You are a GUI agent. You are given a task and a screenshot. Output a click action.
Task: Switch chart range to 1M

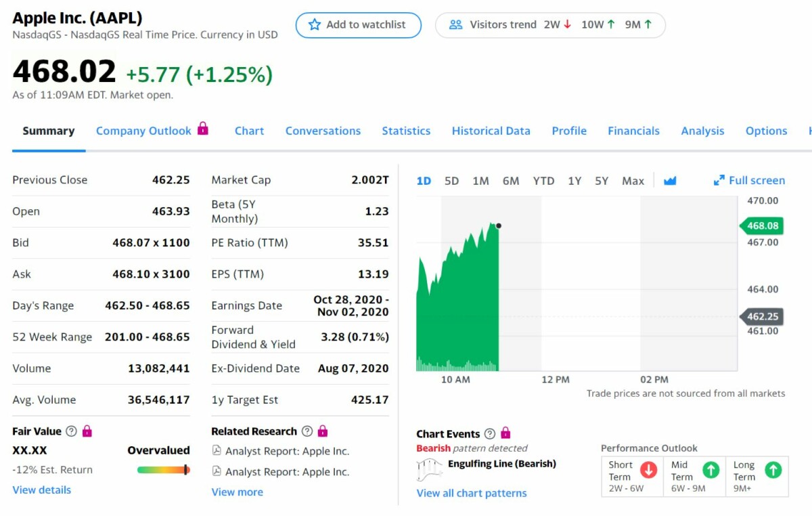[480, 181]
